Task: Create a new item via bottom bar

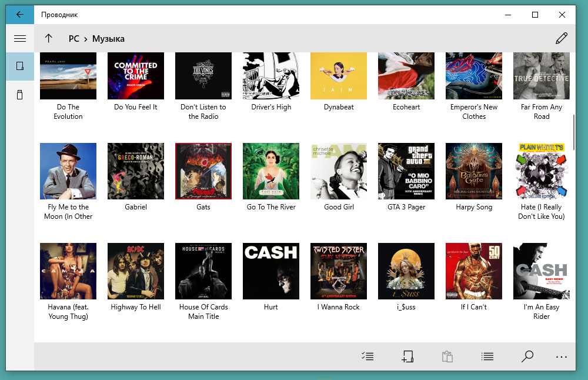Action: (407, 356)
